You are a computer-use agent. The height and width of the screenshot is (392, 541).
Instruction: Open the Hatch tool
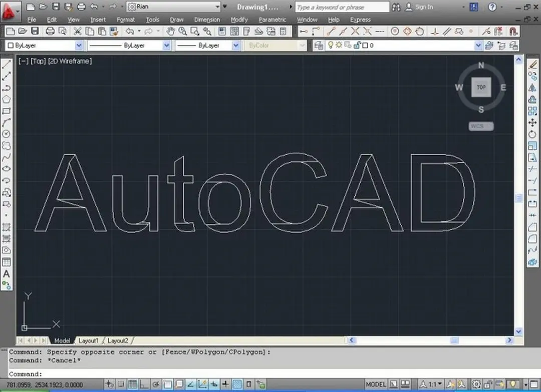pyautogui.click(x=7, y=226)
